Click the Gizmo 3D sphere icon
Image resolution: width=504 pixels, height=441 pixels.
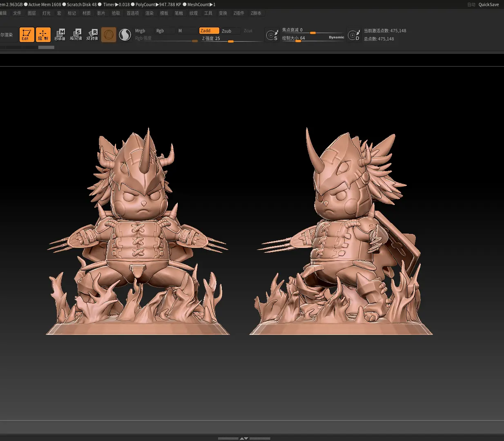[109, 35]
